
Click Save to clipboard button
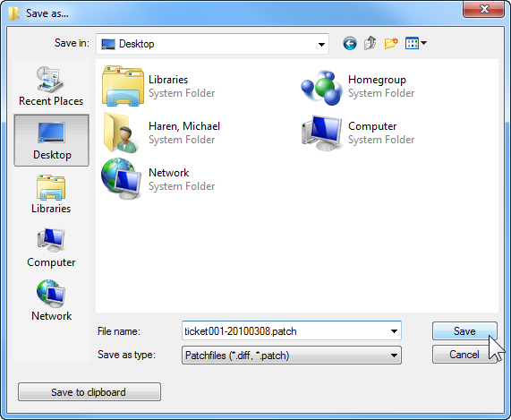pyautogui.click(x=89, y=391)
